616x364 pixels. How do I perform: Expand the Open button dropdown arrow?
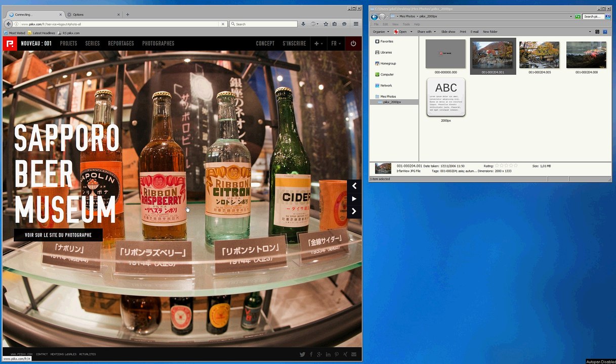tap(411, 32)
